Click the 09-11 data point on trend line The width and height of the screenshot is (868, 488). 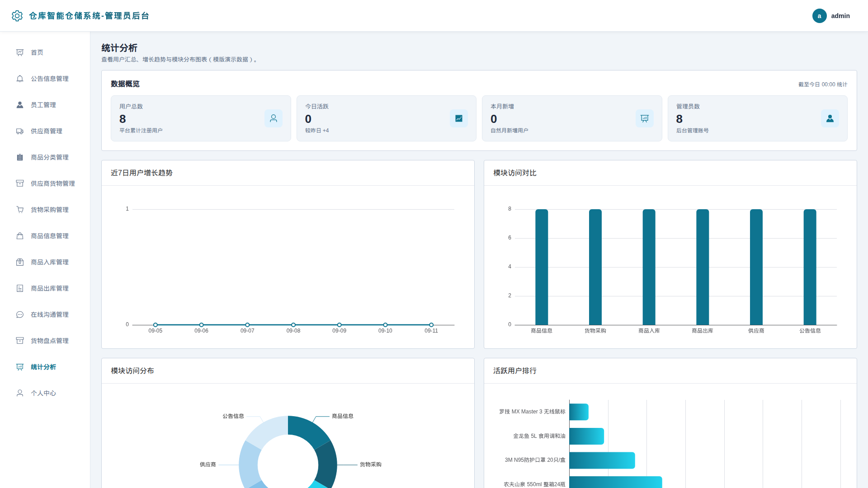pyautogui.click(x=431, y=325)
